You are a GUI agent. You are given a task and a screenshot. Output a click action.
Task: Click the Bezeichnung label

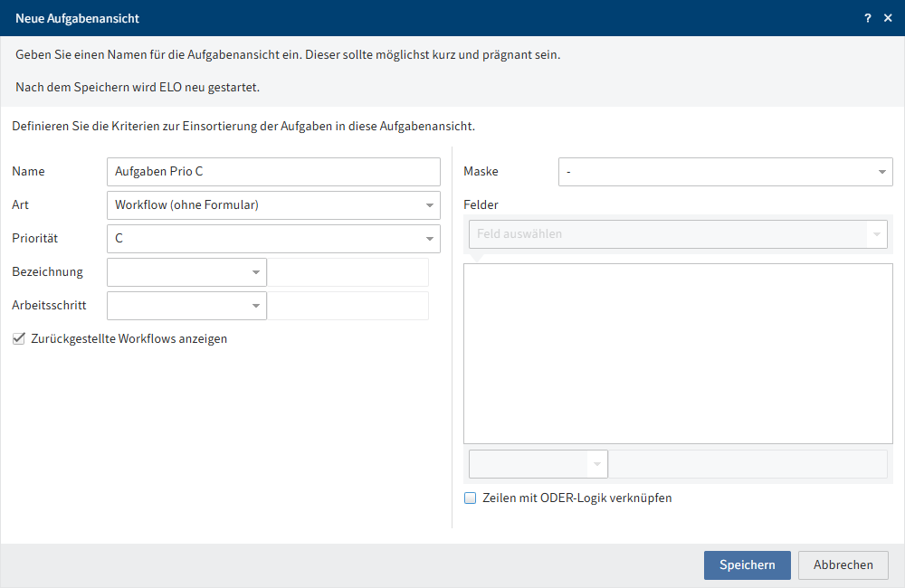click(47, 271)
